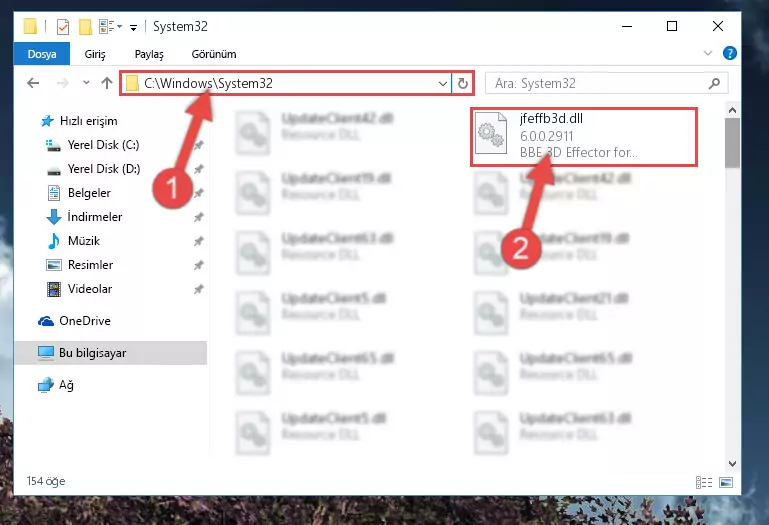The image size is (769, 525).
Task: Select the jfeffb3d.dll file
Action: point(584,137)
